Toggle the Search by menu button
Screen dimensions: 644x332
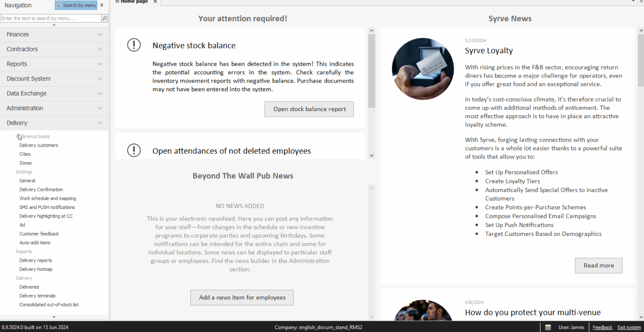pyautogui.click(x=76, y=5)
